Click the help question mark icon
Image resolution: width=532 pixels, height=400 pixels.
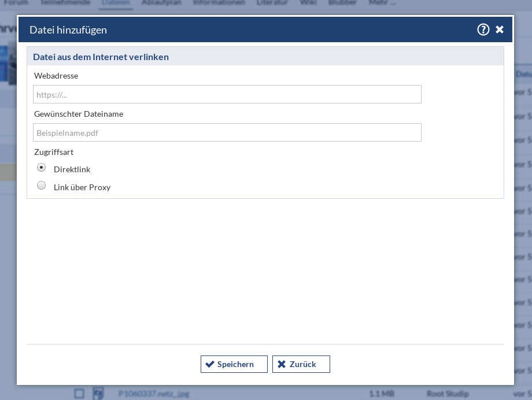pos(483,29)
